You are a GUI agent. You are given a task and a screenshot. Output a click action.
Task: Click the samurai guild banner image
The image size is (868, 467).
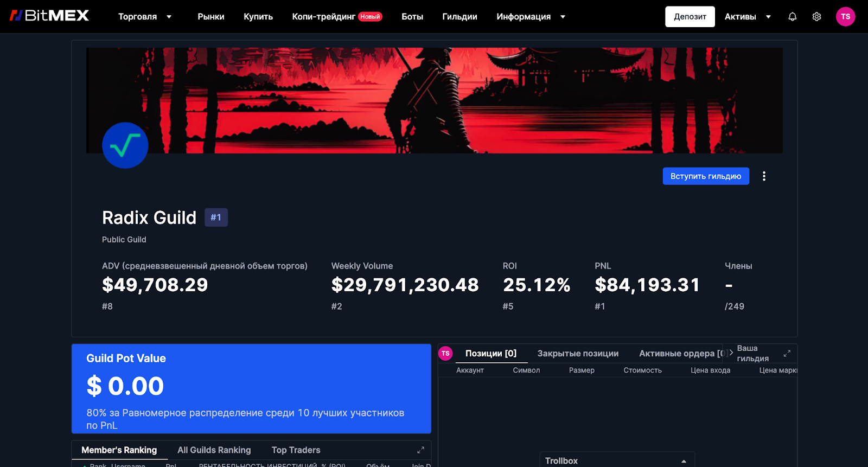(x=434, y=100)
